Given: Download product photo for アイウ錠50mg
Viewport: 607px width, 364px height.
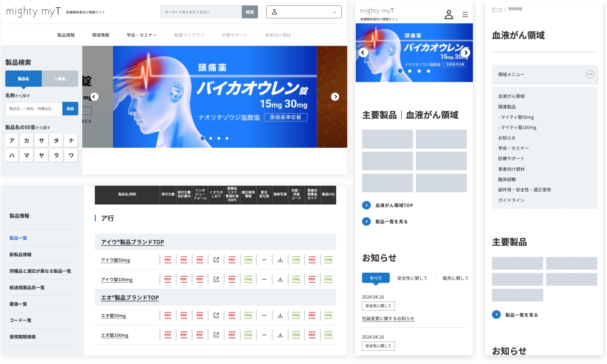Looking at the screenshot, I should (280, 260).
